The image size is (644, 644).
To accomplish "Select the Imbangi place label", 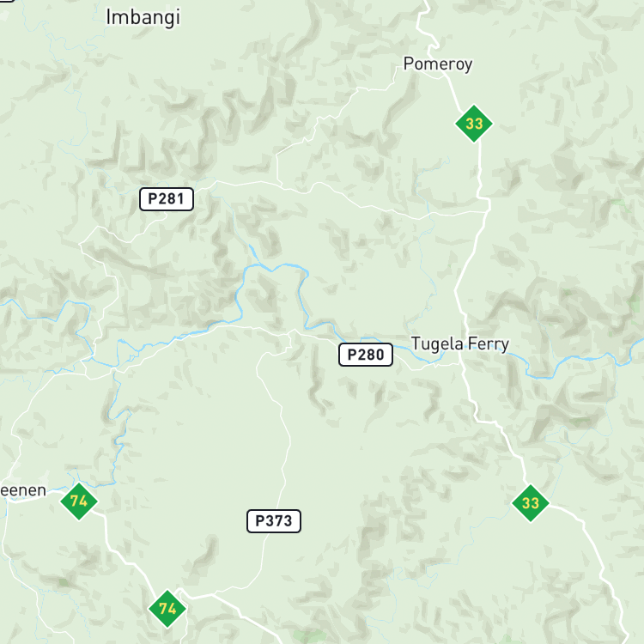I will [x=143, y=18].
